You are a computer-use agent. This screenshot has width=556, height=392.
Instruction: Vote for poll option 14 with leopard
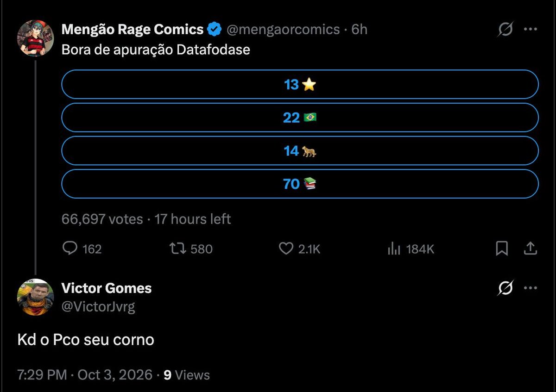click(x=300, y=151)
